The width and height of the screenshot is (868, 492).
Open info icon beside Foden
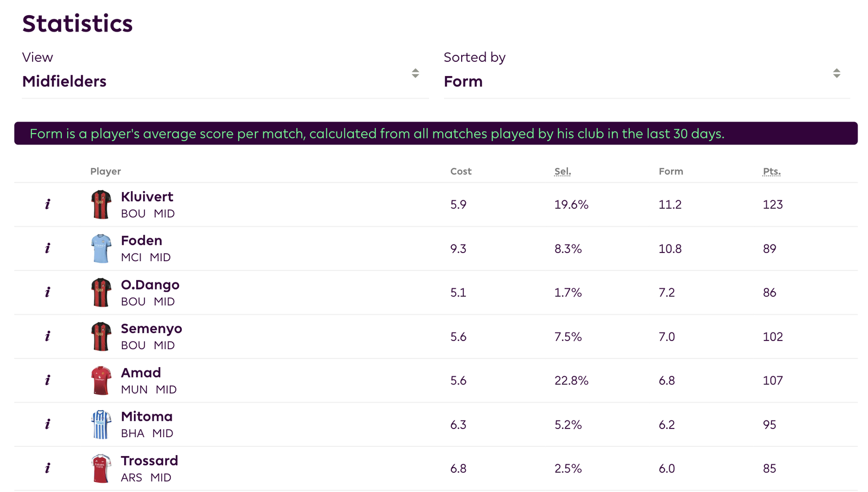click(48, 248)
